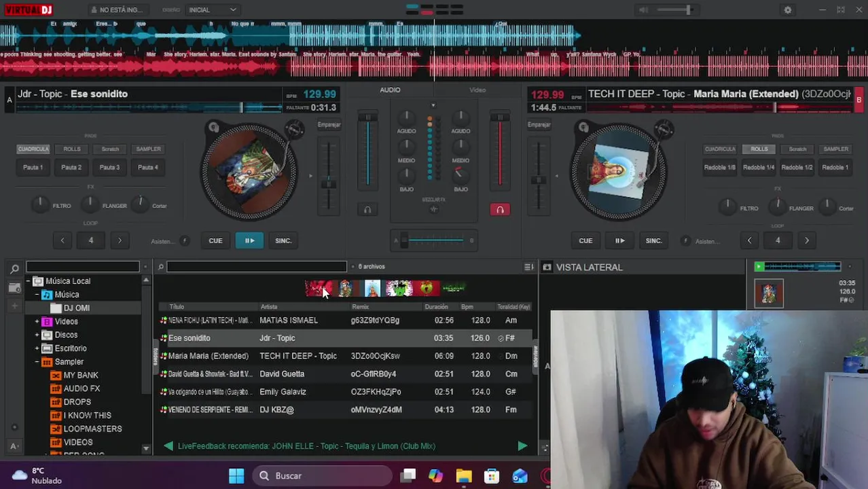The height and width of the screenshot is (489, 868).
Task: Collapse the Sampler tree node
Action: pyautogui.click(x=37, y=362)
